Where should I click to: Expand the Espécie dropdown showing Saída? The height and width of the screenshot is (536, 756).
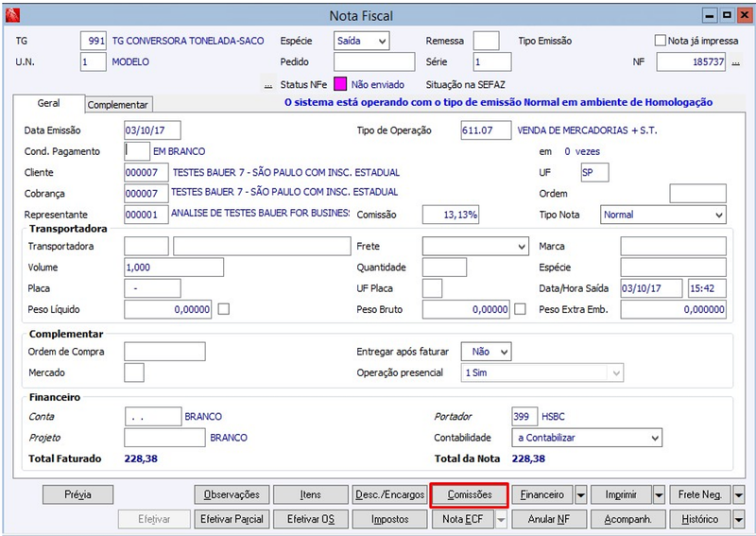pos(361,41)
